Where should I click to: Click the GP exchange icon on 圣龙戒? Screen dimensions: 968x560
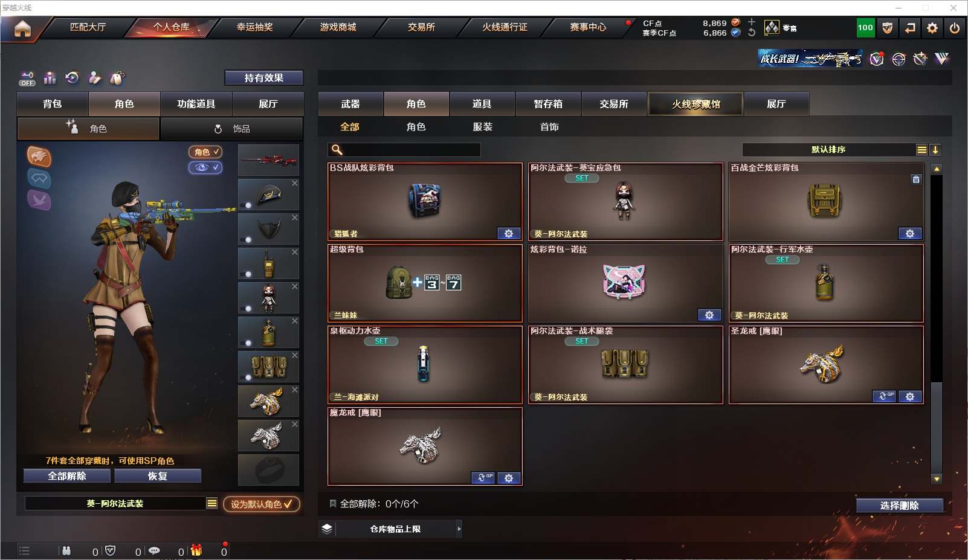[885, 396]
